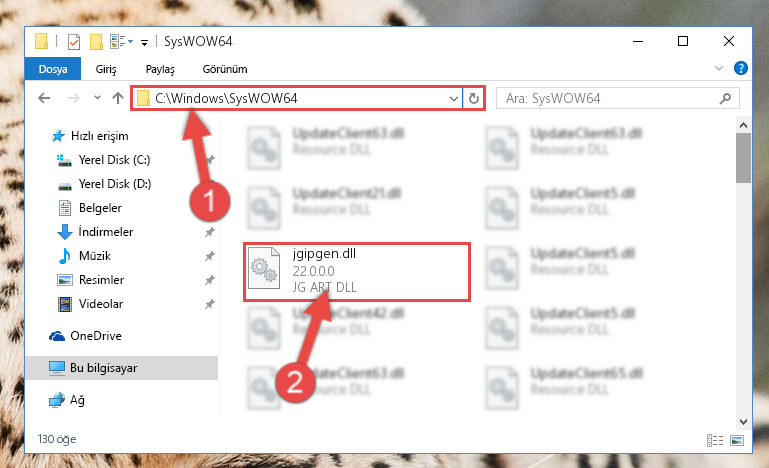
Task: Select the jgipgen.dll file
Action: click(357, 271)
